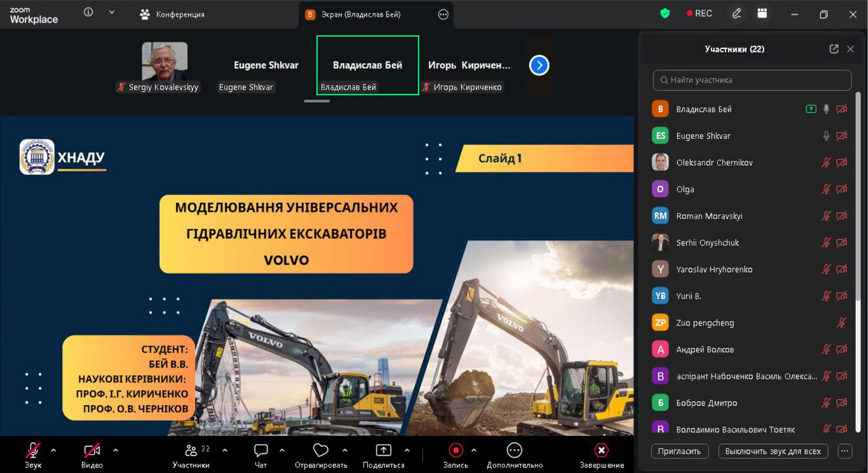
Task: Toggle camera with the Video button
Action: [x=92, y=450]
